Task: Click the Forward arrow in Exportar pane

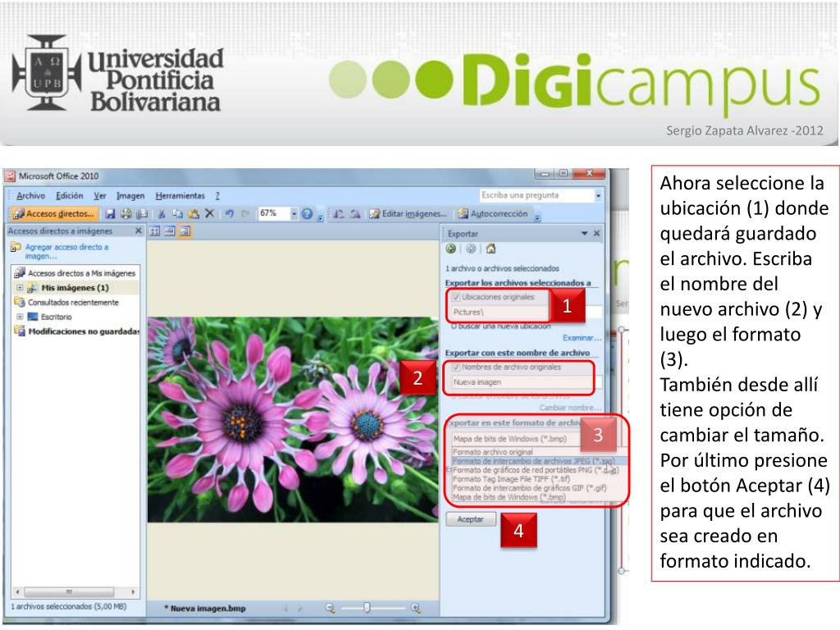Action: click(471, 249)
